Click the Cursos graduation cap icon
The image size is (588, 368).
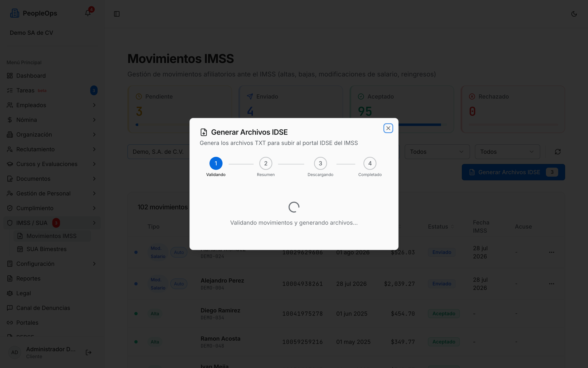pyautogui.click(x=10, y=164)
